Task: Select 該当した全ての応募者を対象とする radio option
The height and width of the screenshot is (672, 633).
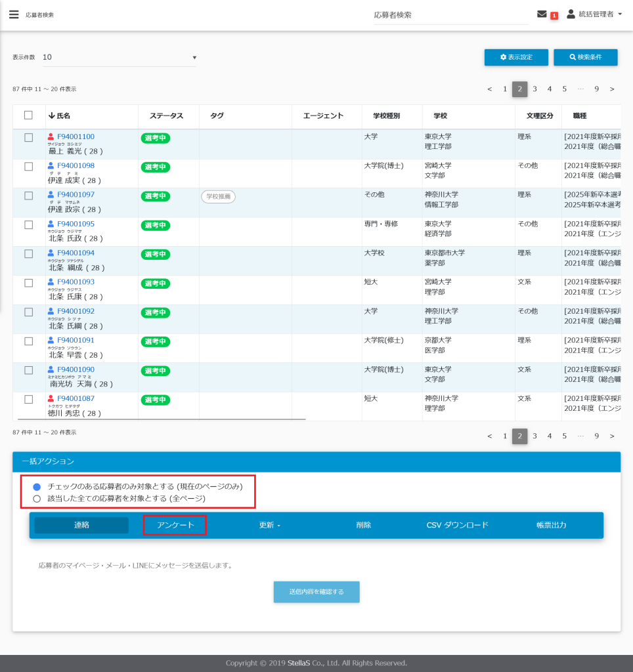Action: (37, 499)
